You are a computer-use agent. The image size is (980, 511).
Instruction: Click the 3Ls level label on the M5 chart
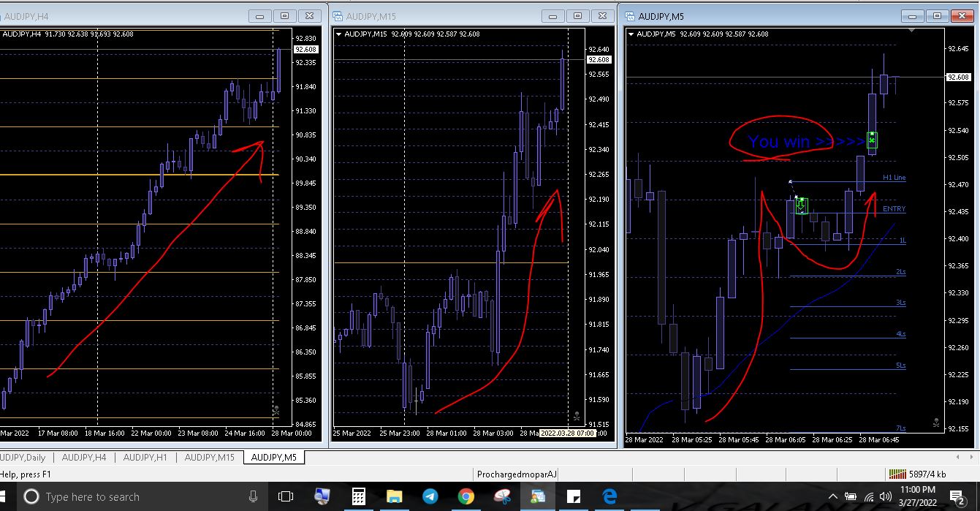coord(900,303)
